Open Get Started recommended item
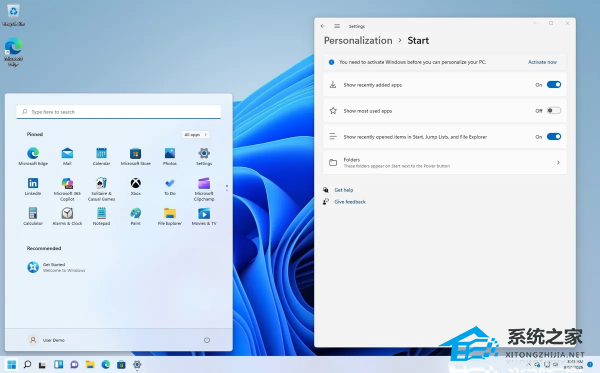Viewport: 600px width, 373px height. click(56, 267)
